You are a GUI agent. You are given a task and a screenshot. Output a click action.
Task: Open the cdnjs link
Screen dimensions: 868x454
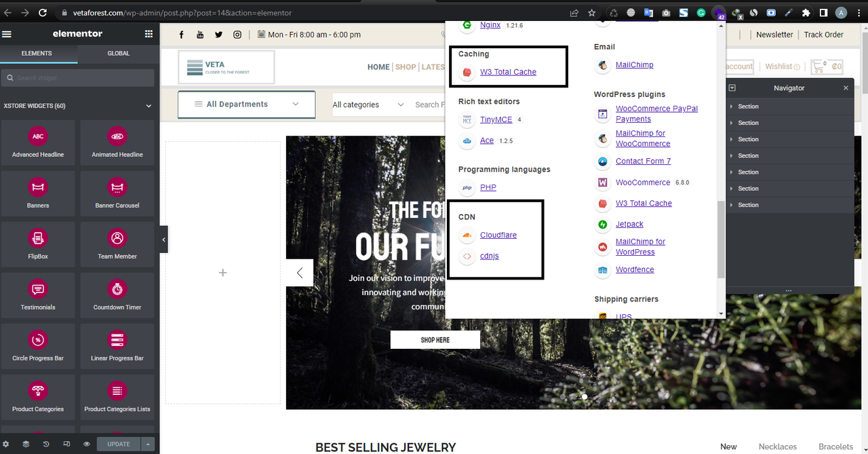(490, 256)
